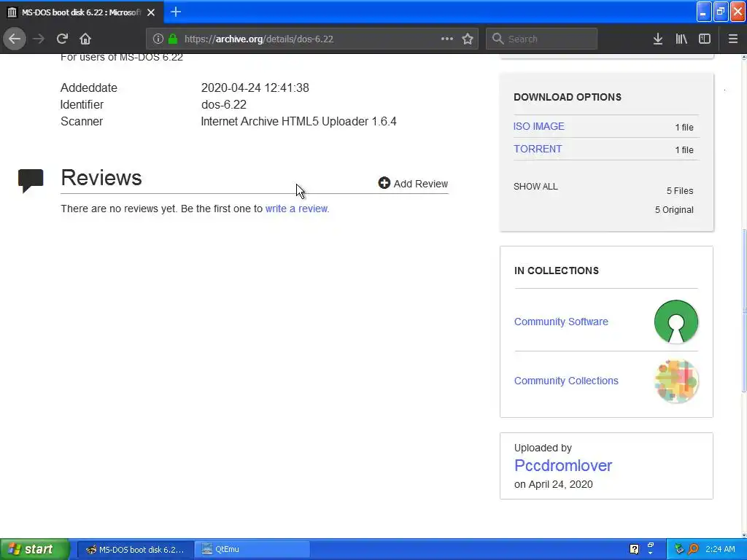Image resolution: width=747 pixels, height=560 pixels.
Task: Close the MS-DOS boot disk tab
Action: click(x=151, y=12)
